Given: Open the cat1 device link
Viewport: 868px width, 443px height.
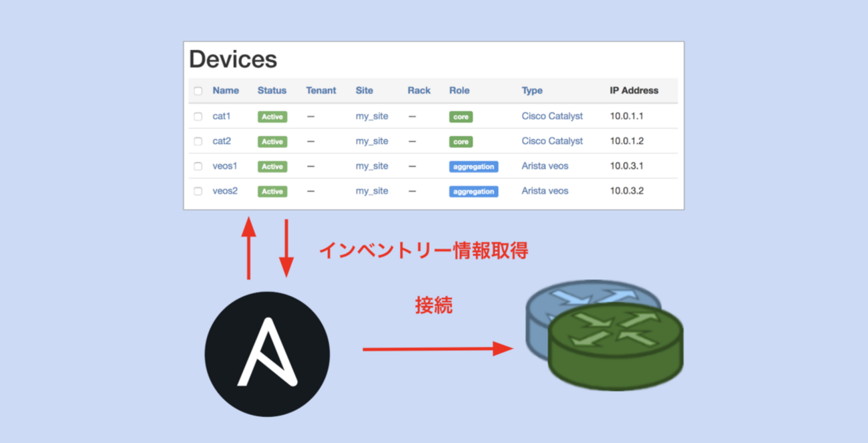Looking at the screenshot, I should (222, 116).
